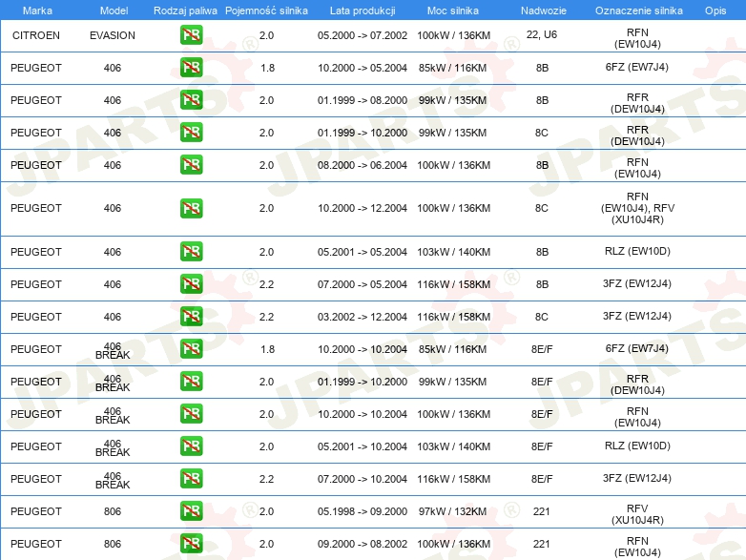746x560 pixels.
Task: Click the Model column header
Action: (x=114, y=10)
